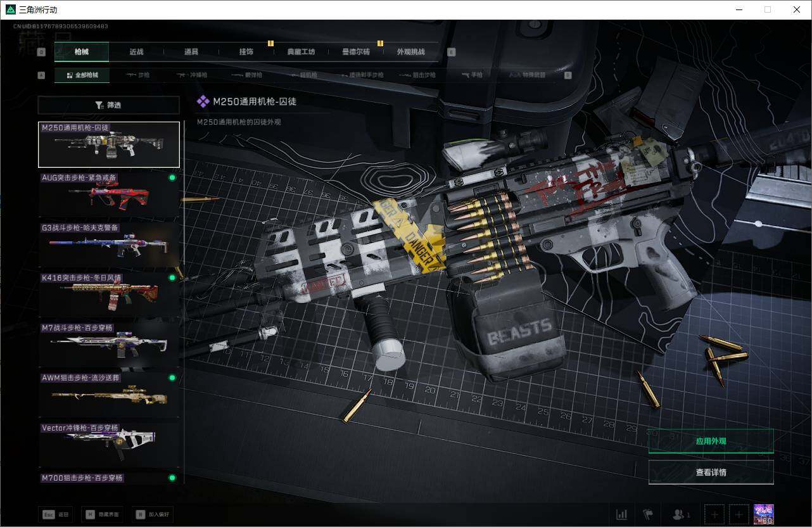Select the G3战斗步枪-哈夫警备 skin
This screenshot has width=812, height=527.
109,244
